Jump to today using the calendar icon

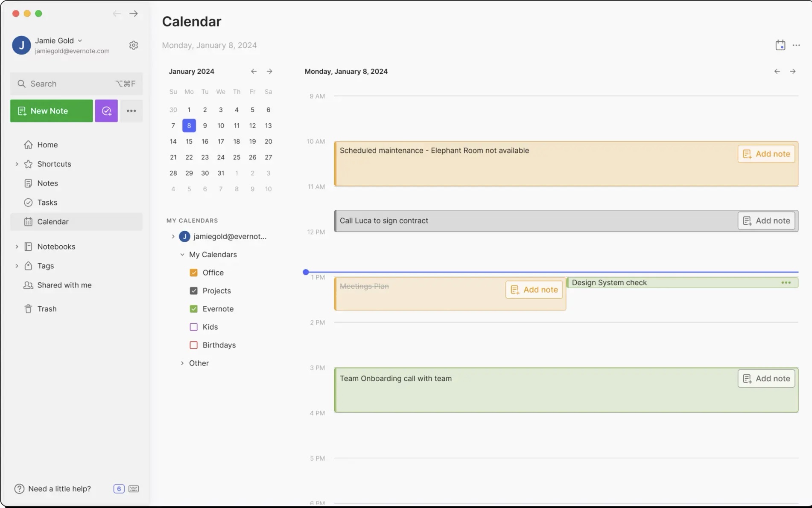780,45
